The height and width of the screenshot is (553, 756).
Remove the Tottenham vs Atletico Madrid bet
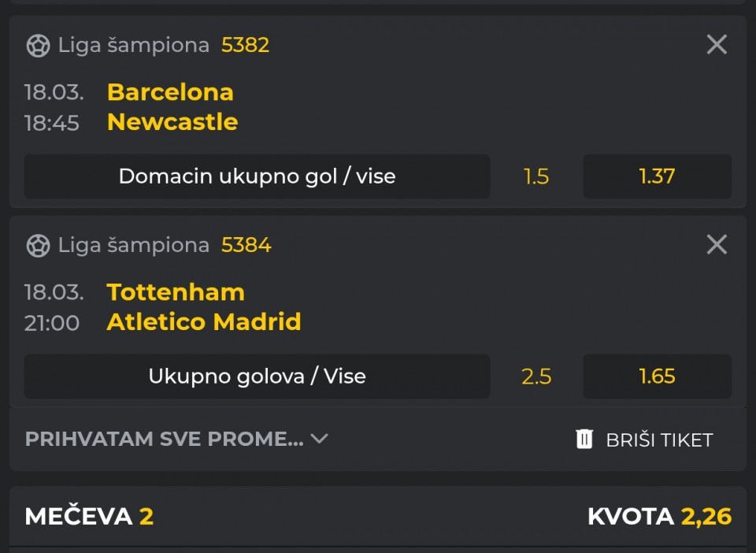(x=717, y=245)
